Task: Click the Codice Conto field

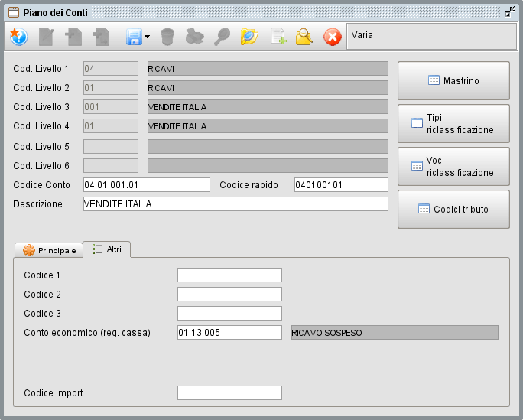Action: click(147, 185)
